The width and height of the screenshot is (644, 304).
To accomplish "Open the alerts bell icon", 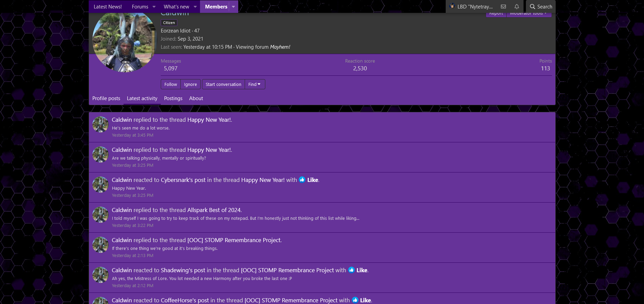I will [516, 6].
